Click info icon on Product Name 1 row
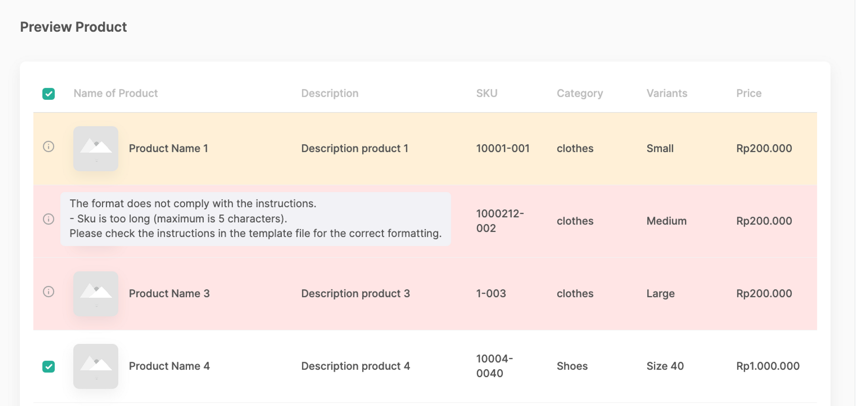This screenshot has width=868, height=406. [x=49, y=147]
